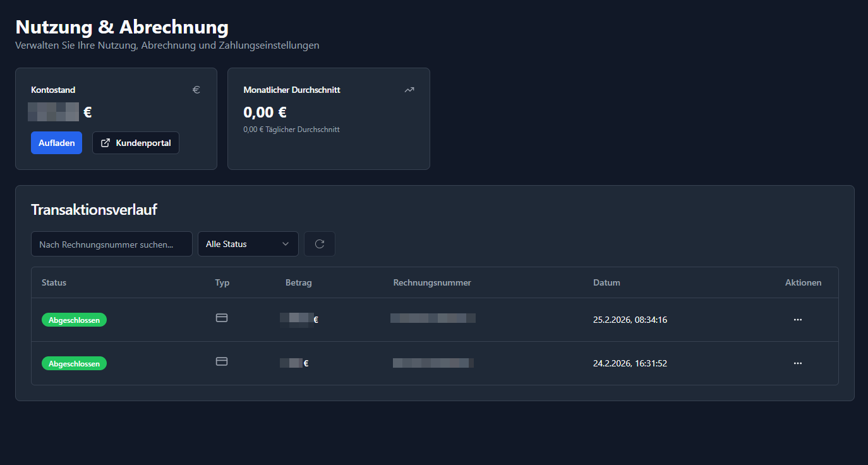
Task: Click the external link icon on Kundenportal button
Action: (105, 143)
